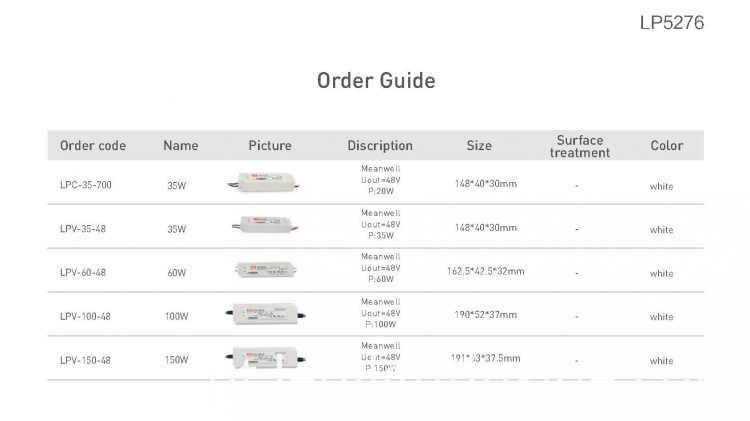Click the 100W name cell
The height and width of the screenshot is (421, 750).
176,316
